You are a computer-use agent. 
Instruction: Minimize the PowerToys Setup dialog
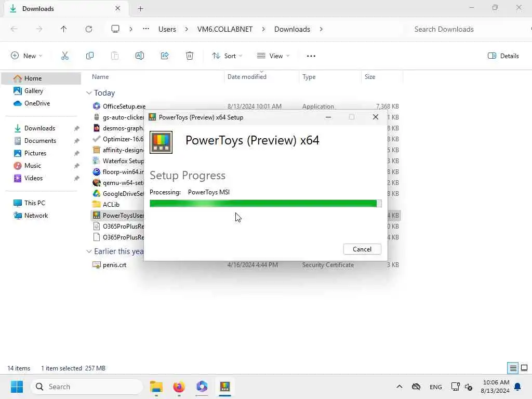click(328, 117)
